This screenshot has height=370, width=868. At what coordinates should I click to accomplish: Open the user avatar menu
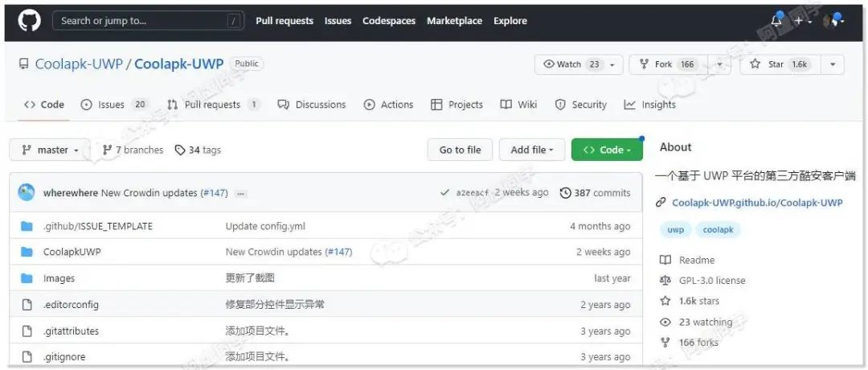click(833, 21)
